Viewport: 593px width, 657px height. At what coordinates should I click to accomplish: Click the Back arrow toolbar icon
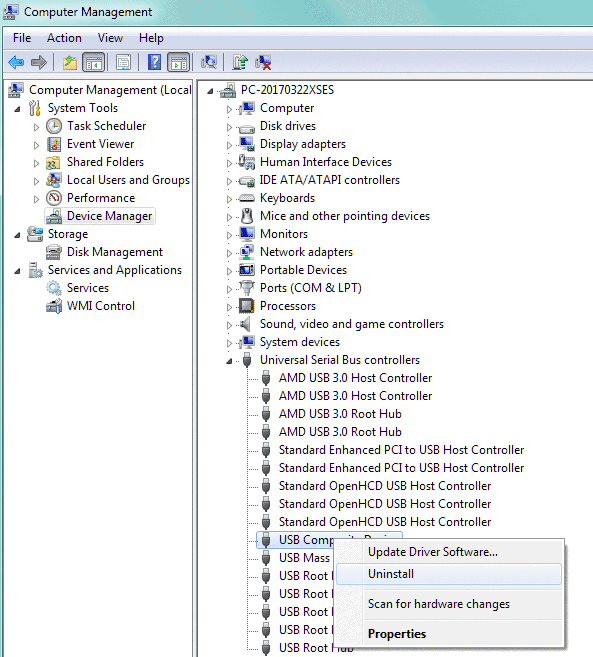16,63
